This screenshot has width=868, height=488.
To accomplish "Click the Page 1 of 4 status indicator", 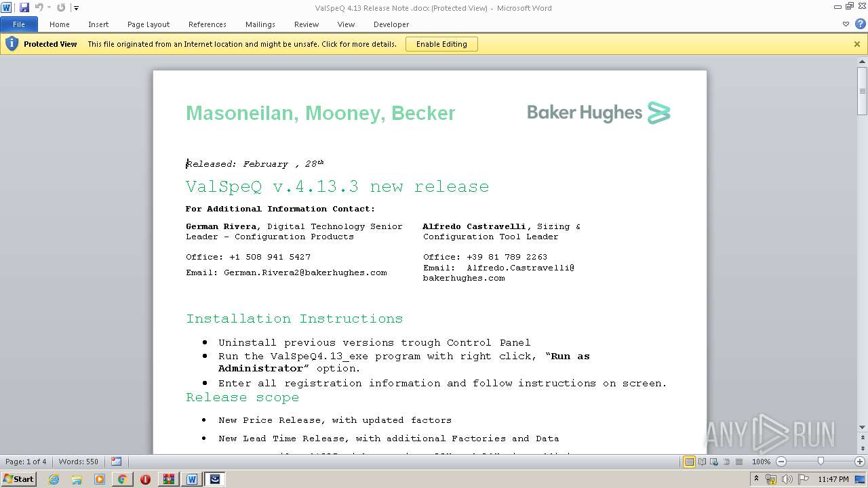I will [26, 462].
